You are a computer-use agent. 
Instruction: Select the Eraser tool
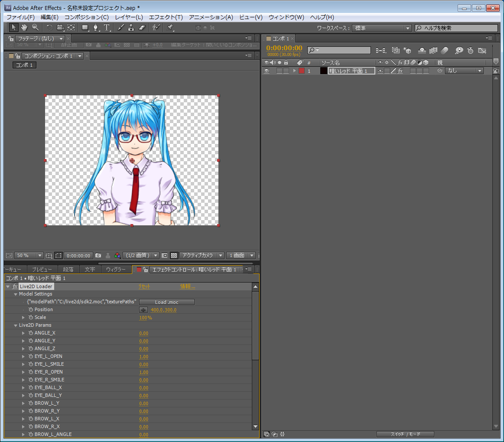click(x=143, y=28)
